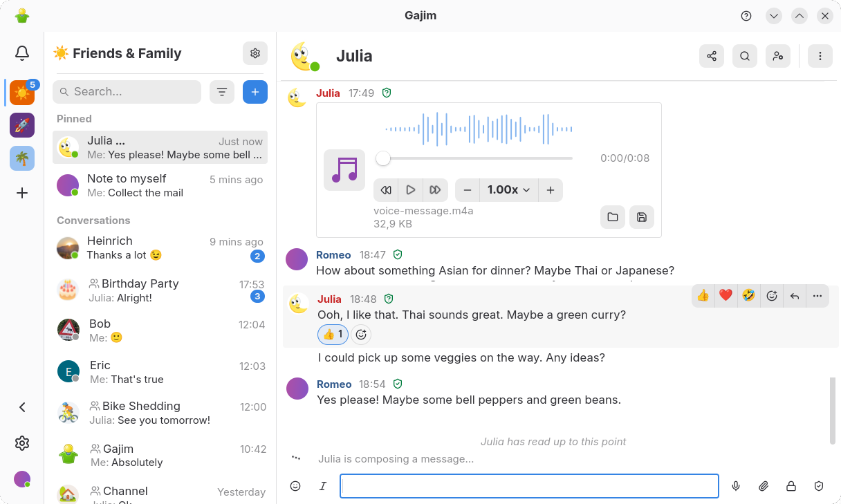Open the three-dot chat menu

[820, 55]
